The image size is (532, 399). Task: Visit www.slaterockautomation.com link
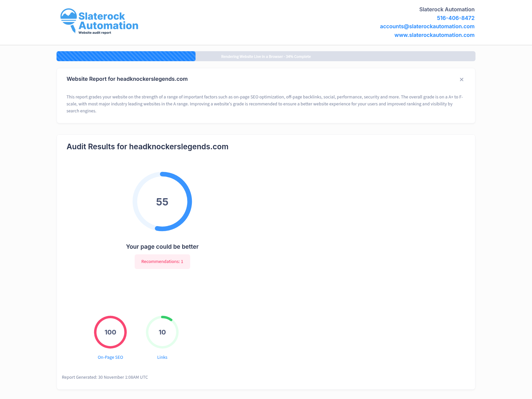(x=434, y=35)
